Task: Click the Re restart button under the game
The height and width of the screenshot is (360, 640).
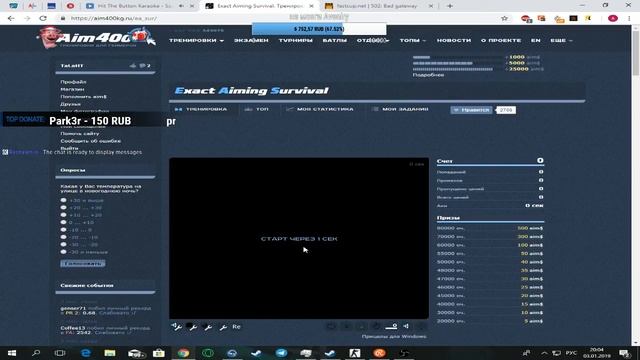Action: click(x=236, y=327)
